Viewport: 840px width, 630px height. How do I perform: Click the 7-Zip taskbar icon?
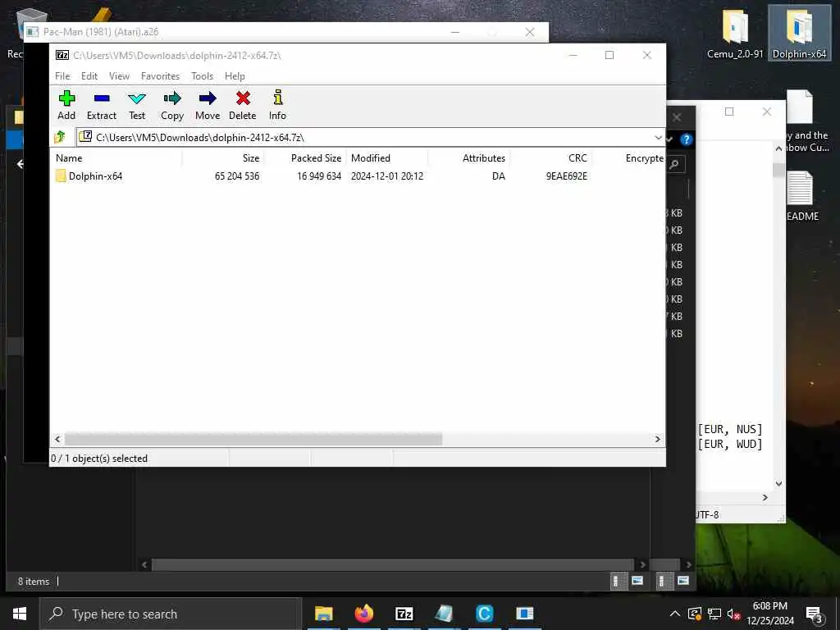[404, 614]
